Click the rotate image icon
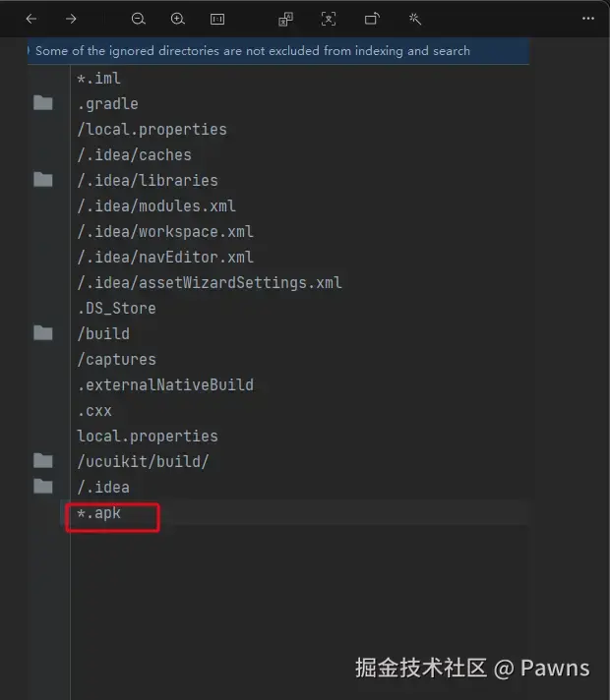 (x=372, y=19)
